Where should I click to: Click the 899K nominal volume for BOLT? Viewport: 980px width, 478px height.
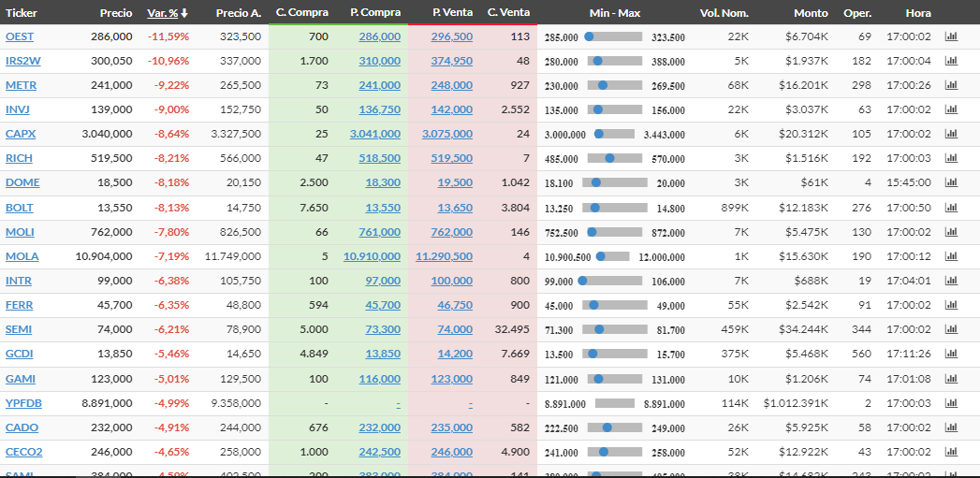coord(734,208)
